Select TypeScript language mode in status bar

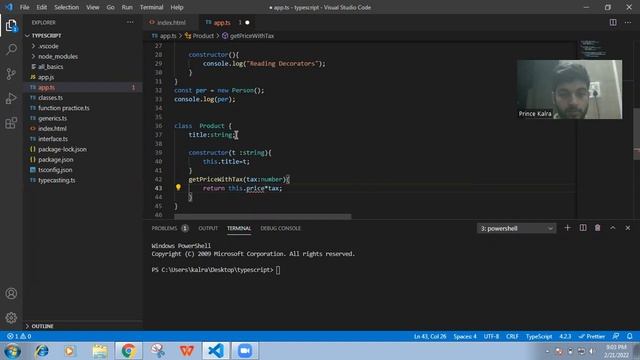coord(539,336)
